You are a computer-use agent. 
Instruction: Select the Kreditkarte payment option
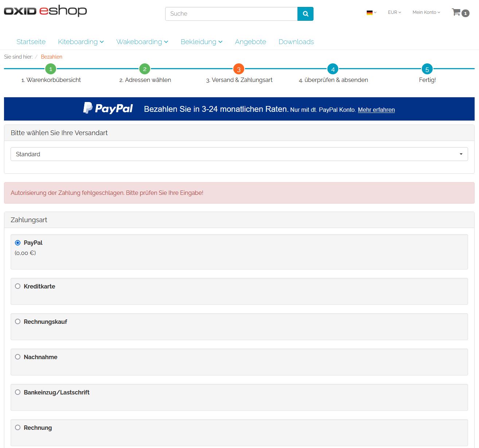(17, 286)
